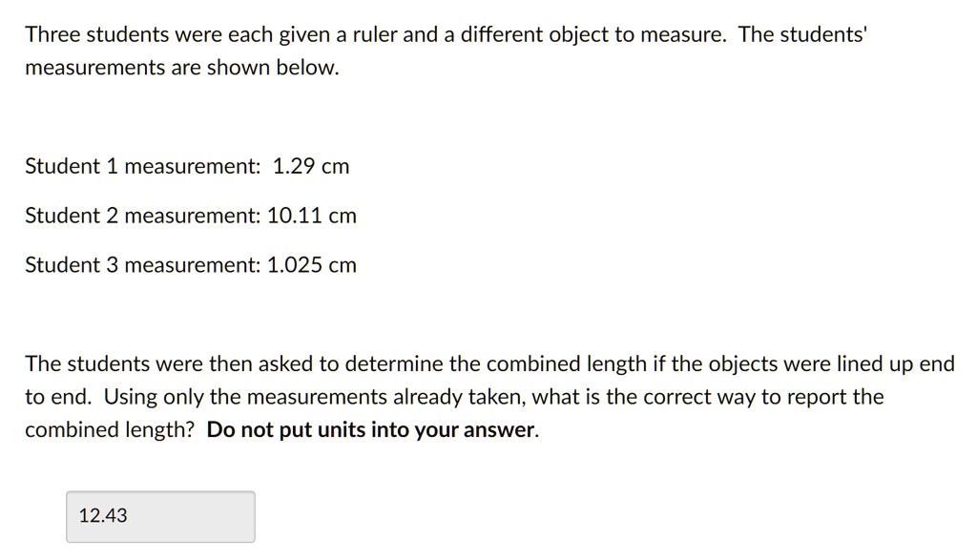
Task: Click the Student 1 measurement line
Action: coord(187,166)
